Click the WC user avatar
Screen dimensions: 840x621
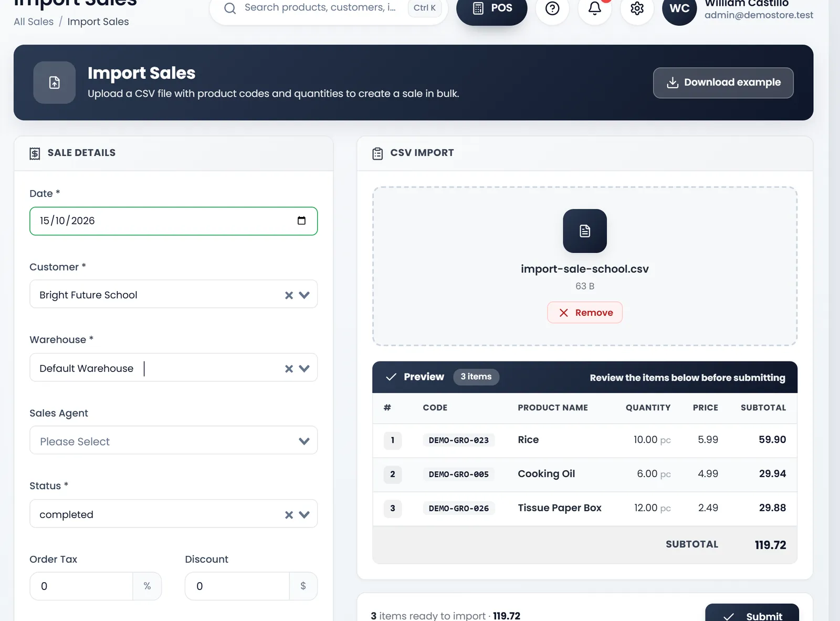click(679, 8)
